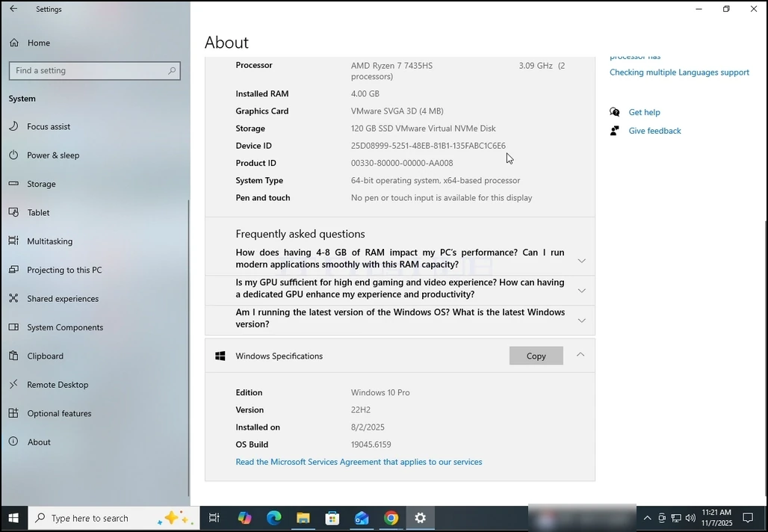Open the Windows Start menu
This screenshot has height=532, width=768.
point(13,519)
